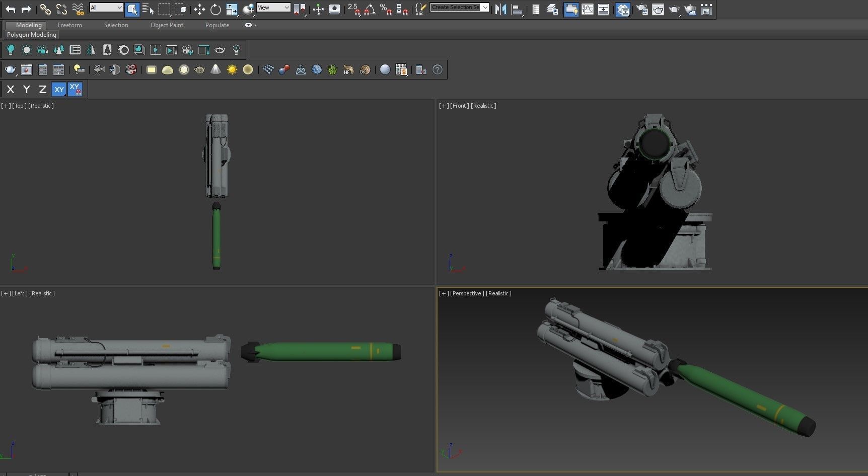Click the [+] menu of the Perspective viewport
The height and width of the screenshot is (476, 868).
coord(444,293)
